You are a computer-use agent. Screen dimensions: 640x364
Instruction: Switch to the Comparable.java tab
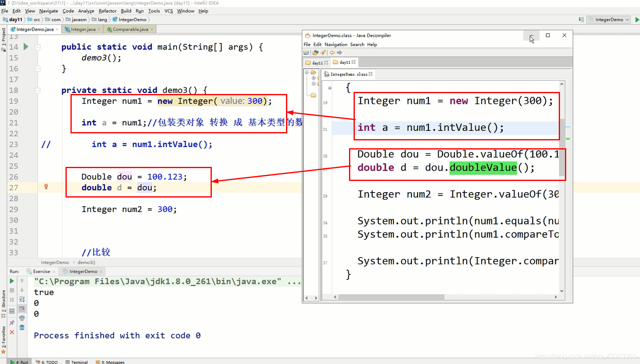coord(130,29)
